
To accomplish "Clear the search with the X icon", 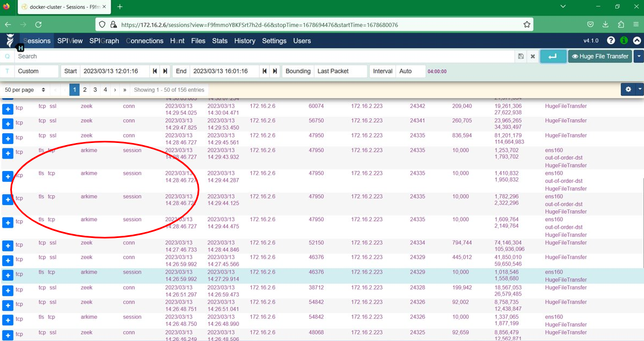I will [532, 56].
